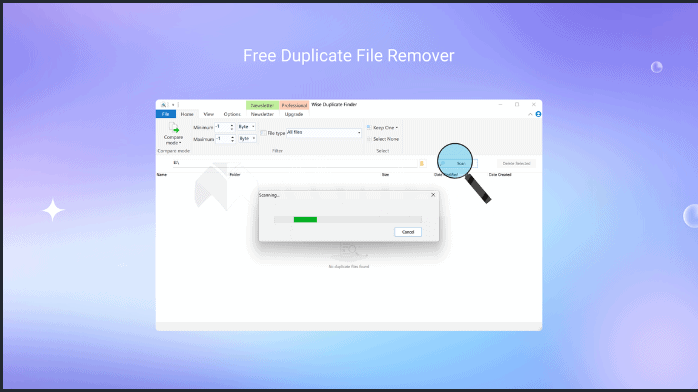Image resolution: width=698 pixels, height=392 pixels.
Task: Sort by the Name column header
Action: 162,174
